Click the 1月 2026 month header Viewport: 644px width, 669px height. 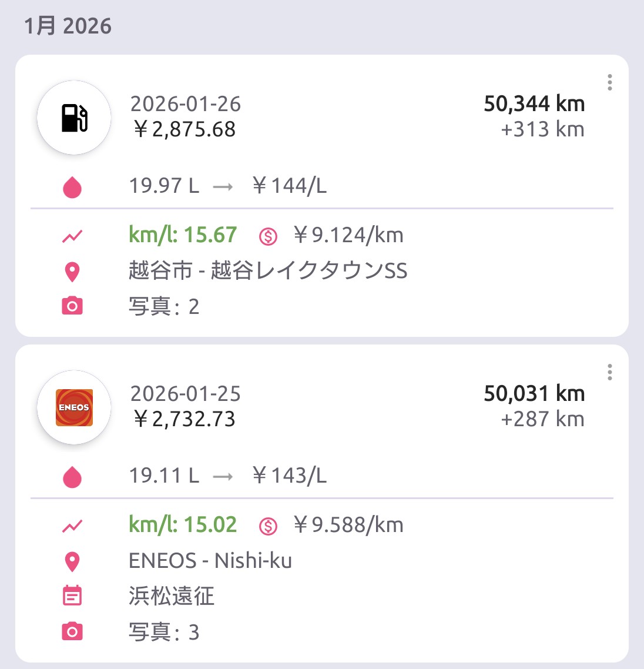pyautogui.click(x=68, y=26)
